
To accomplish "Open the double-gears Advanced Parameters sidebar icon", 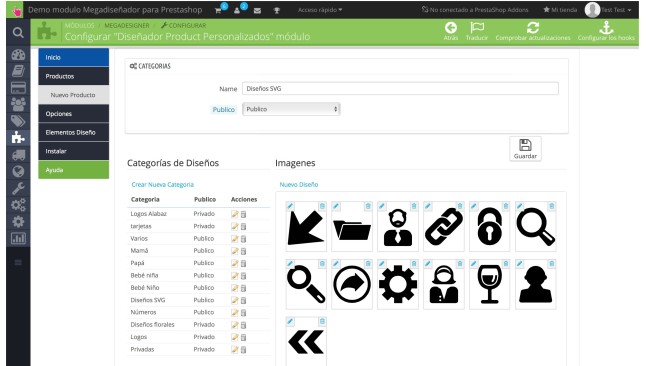I will pyautogui.click(x=18, y=205).
